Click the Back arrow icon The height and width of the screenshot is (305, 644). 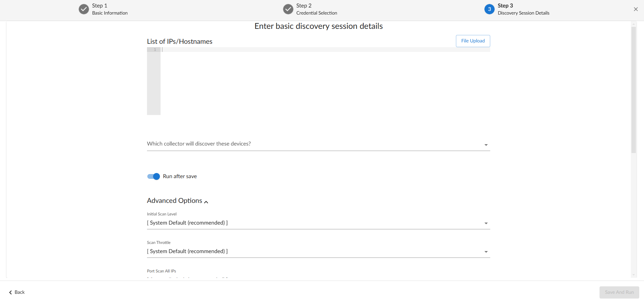(x=11, y=292)
